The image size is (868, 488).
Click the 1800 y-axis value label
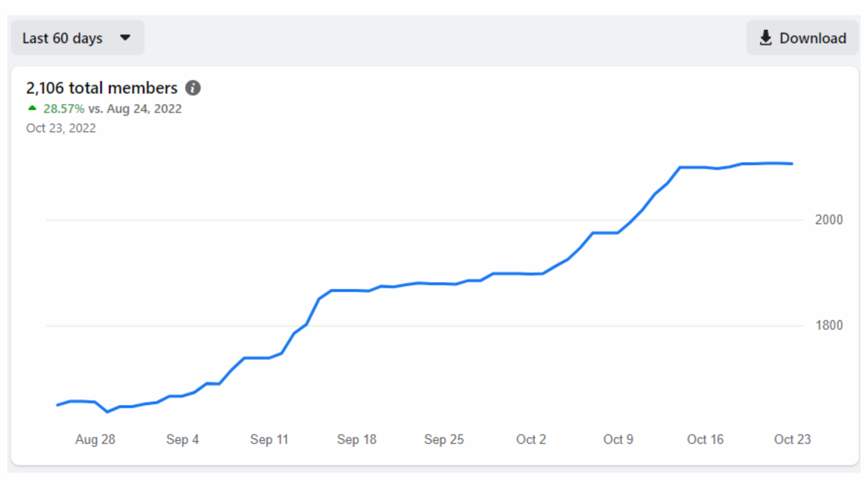coord(829,325)
